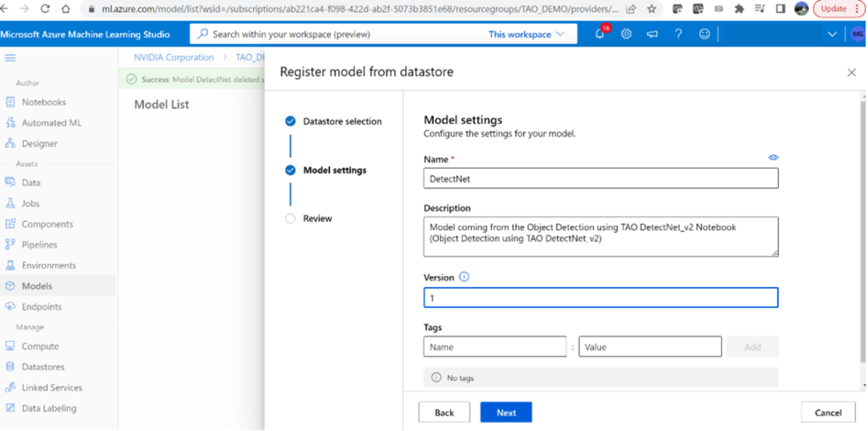Click the Cancel button

point(828,413)
